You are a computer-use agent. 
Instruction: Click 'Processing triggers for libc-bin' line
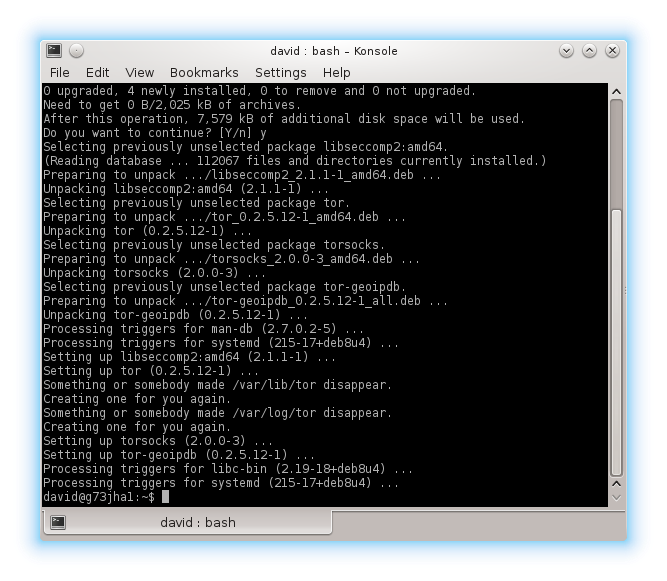228,469
